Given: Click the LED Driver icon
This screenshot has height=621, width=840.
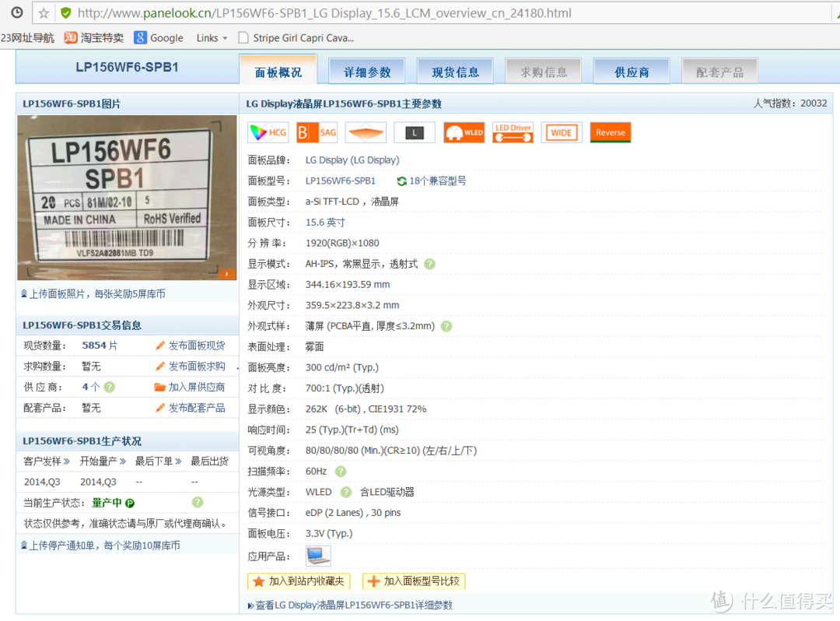Looking at the screenshot, I should (x=513, y=132).
